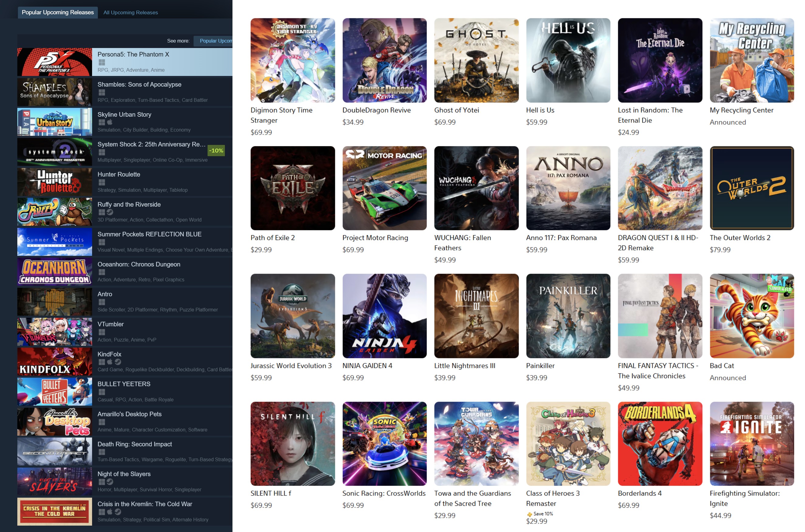Click Windows icon under Persona5: The Phantom X
Viewport: 805px width, 532px height.
102,62
